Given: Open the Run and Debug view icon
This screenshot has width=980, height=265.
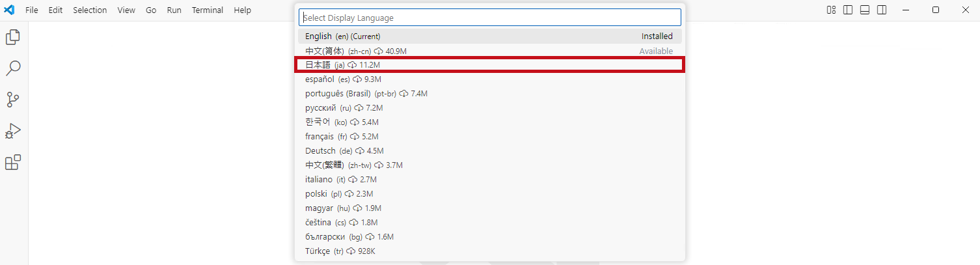Looking at the screenshot, I should (13, 131).
